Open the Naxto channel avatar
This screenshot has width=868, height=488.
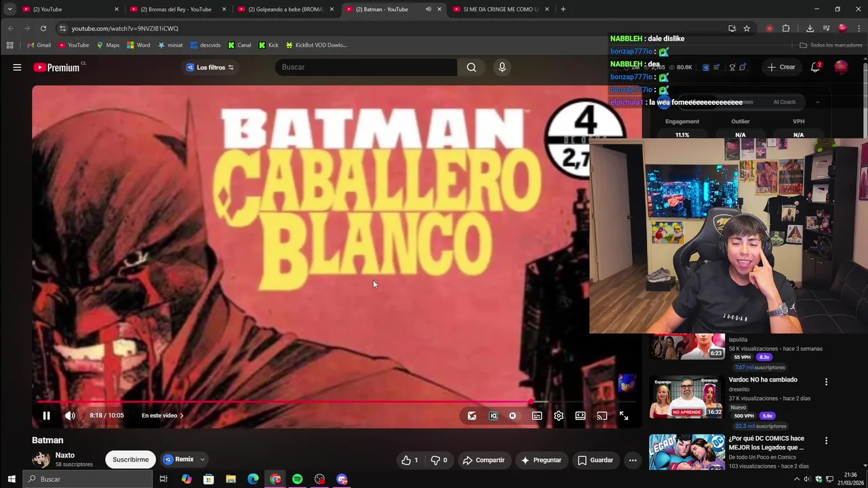[x=41, y=460]
